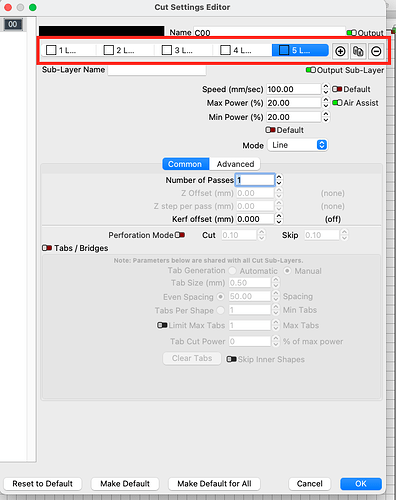
Task: Turn off the Air Assist toggle
Action: (337, 103)
